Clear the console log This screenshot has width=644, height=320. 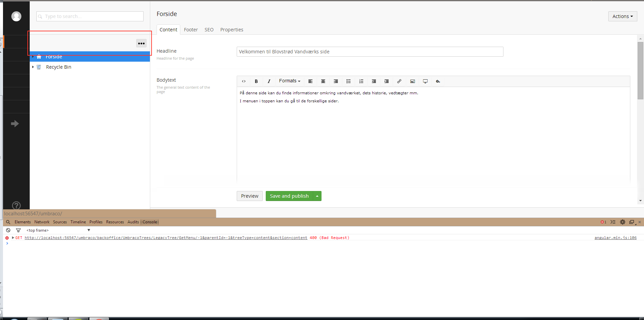[8, 230]
